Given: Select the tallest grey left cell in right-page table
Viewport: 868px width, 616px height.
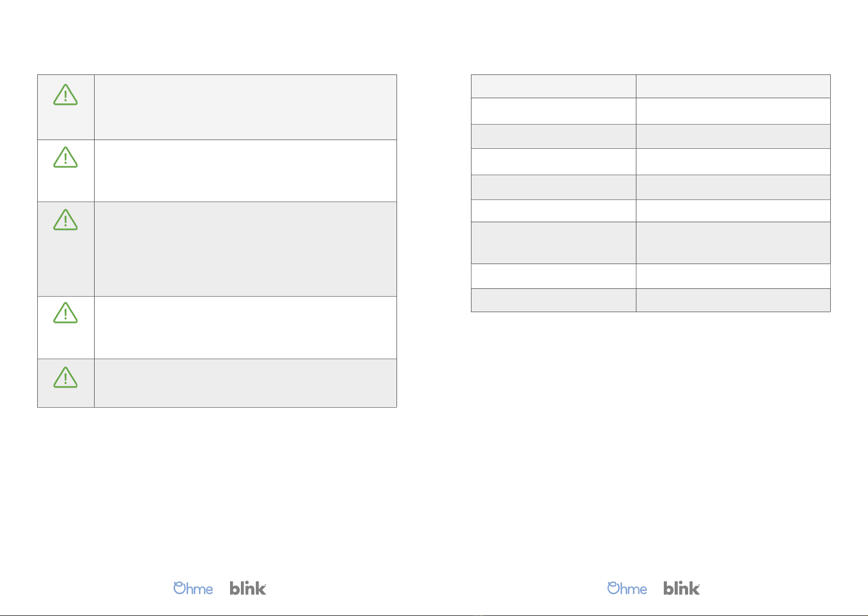Looking at the screenshot, I should point(554,243).
